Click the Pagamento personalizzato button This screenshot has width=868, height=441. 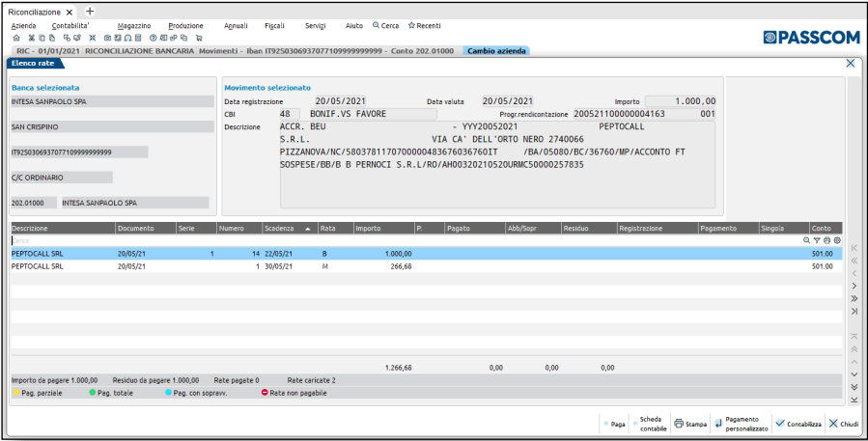[742, 425]
